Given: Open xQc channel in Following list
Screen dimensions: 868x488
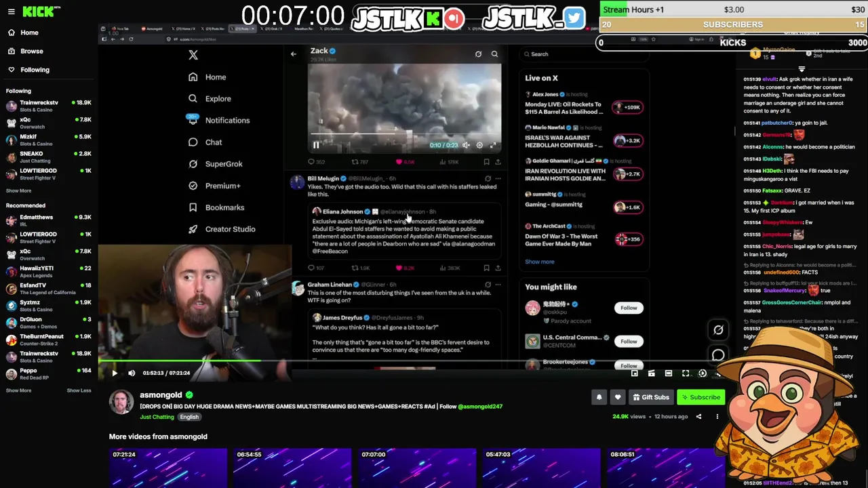Looking at the screenshot, I should pyautogui.click(x=47, y=123).
